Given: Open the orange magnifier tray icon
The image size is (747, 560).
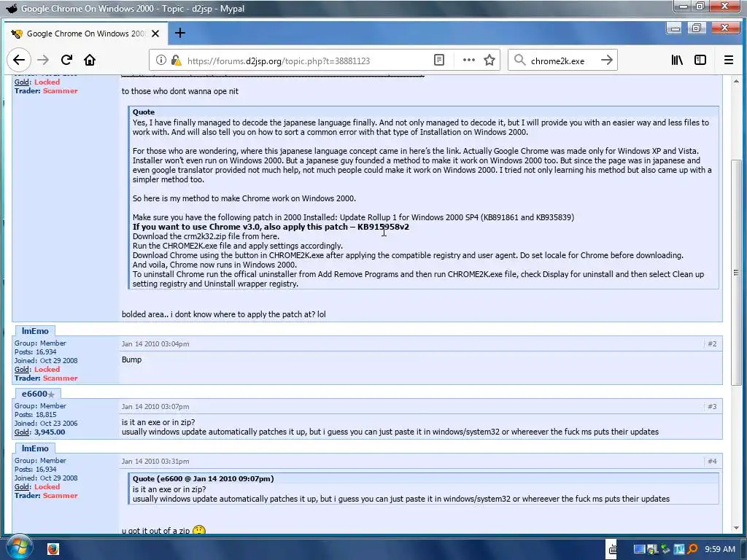Looking at the screenshot, I should click(692, 550).
